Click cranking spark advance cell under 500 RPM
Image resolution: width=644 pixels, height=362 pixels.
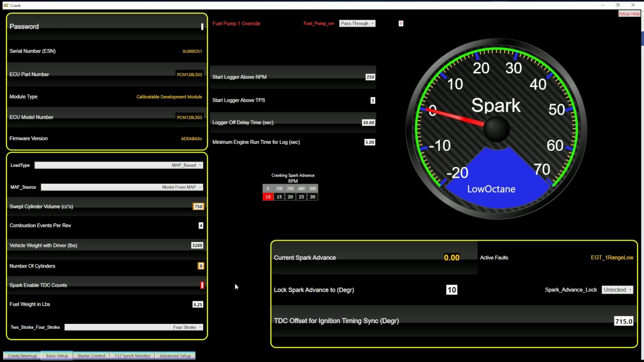pyautogui.click(x=312, y=197)
